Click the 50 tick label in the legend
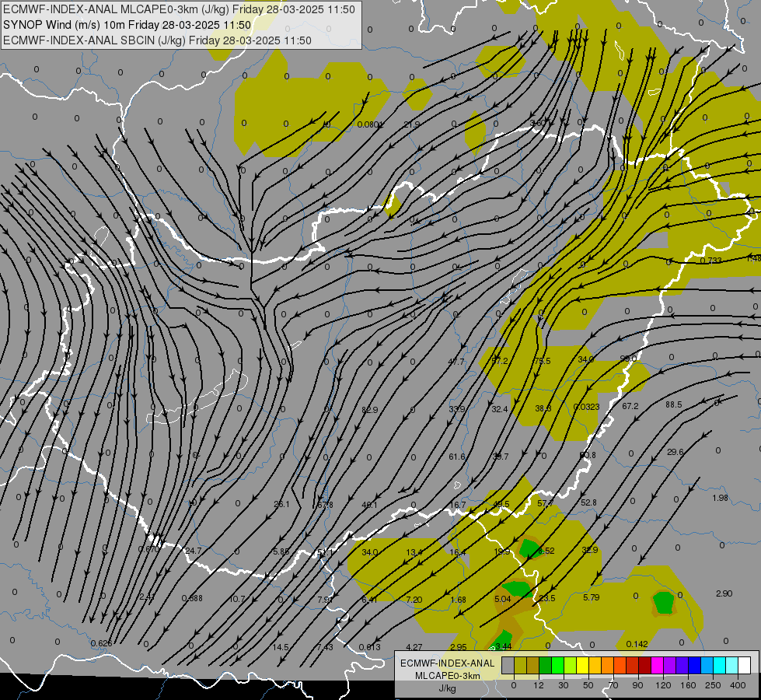Screen dimensions: 761x700 point(588,685)
